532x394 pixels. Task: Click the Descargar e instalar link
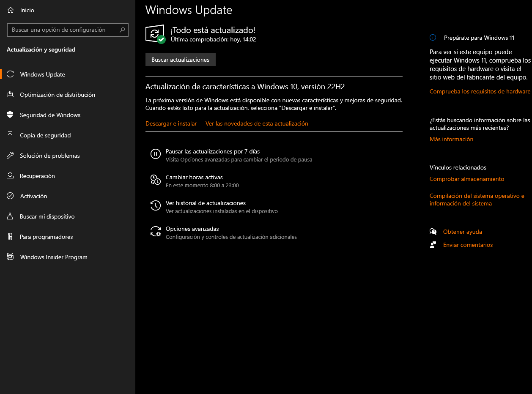tap(171, 124)
